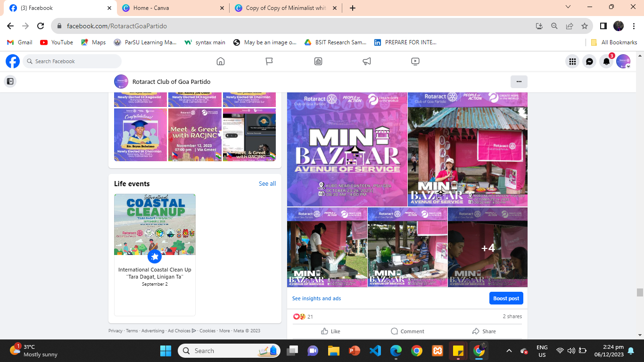Click the Boost post button
The height and width of the screenshot is (362, 644).
tap(506, 298)
